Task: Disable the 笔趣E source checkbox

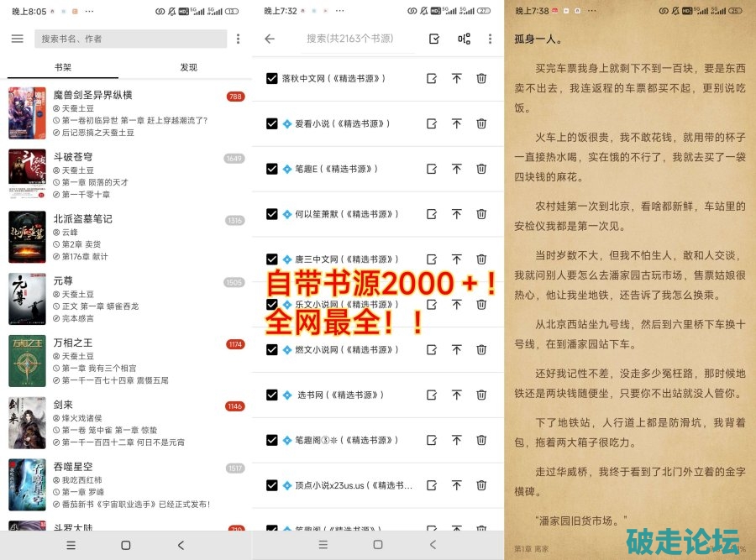Action: coord(271,169)
